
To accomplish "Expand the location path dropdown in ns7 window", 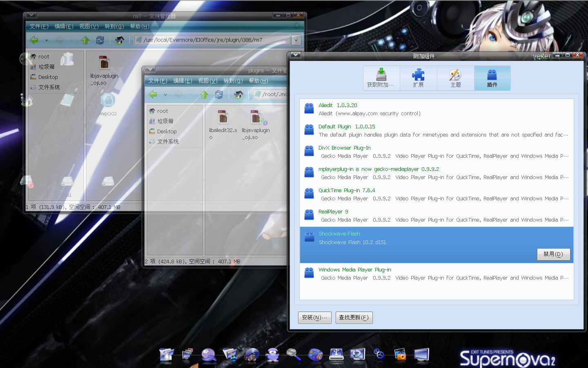I will [296, 40].
